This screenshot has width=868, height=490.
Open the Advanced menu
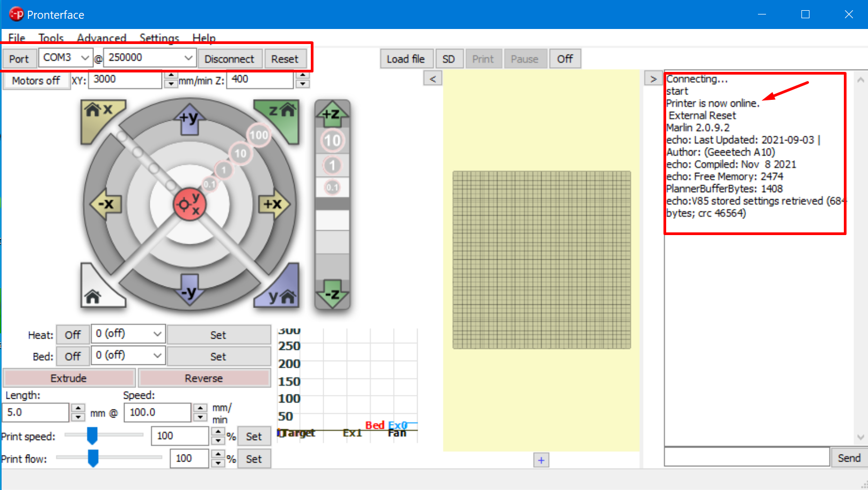[x=101, y=38]
